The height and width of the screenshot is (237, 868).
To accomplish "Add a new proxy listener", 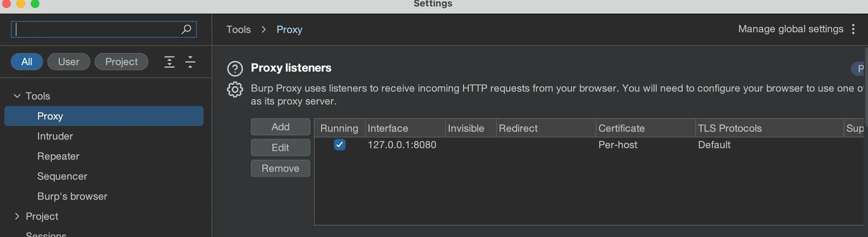I will click(x=281, y=127).
